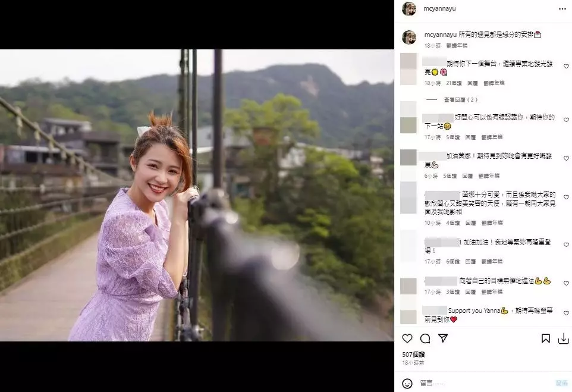Like the 向著自己的目標 comment
Screen dimensions: 572x392
(566, 283)
